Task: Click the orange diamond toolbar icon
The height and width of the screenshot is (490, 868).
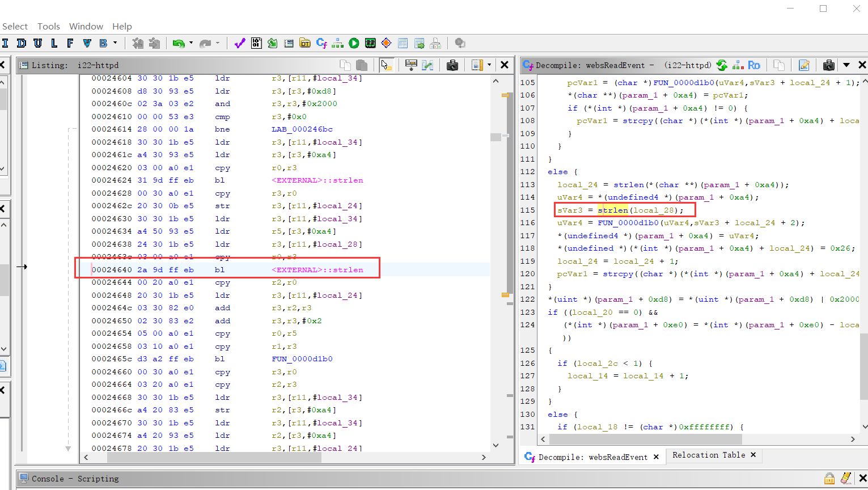Action: 387,43
